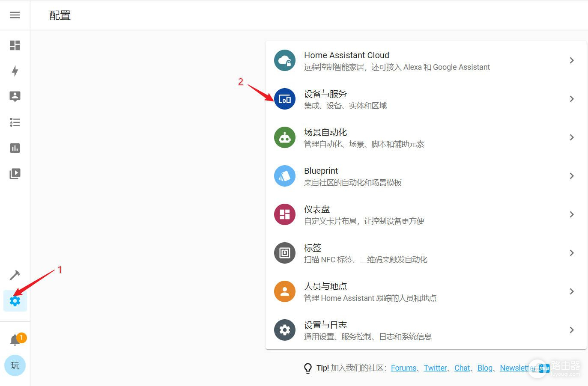This screenshot has width=588, height=386.
Task: Expand the 设备与服务 row chevron
Action: 572,99
